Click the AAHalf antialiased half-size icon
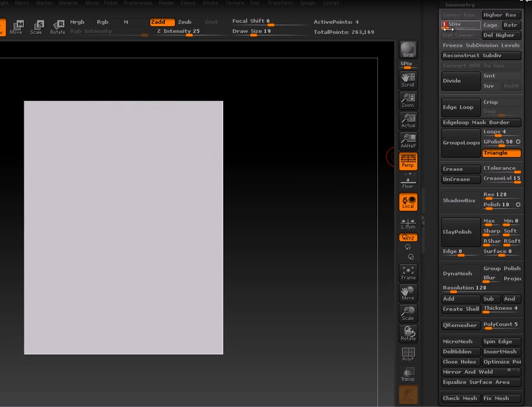 click(x=408, y=141)
